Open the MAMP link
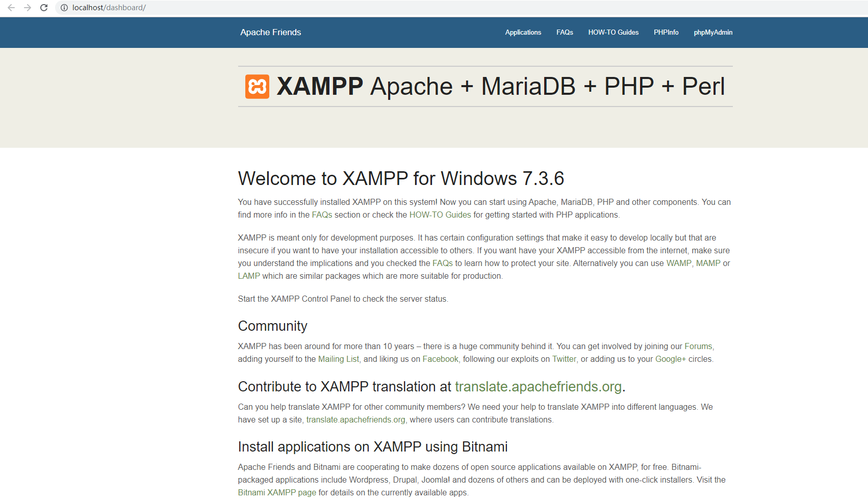 708,263
